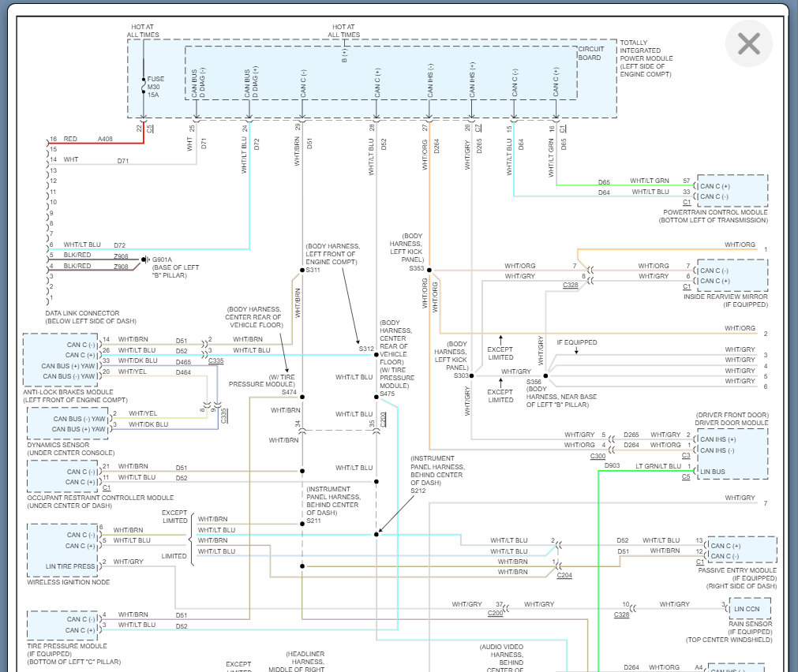Click the DRIVER DOOR MODULE label
The width and height of the screenshot is (798, 672).
[x=732, y=423]
